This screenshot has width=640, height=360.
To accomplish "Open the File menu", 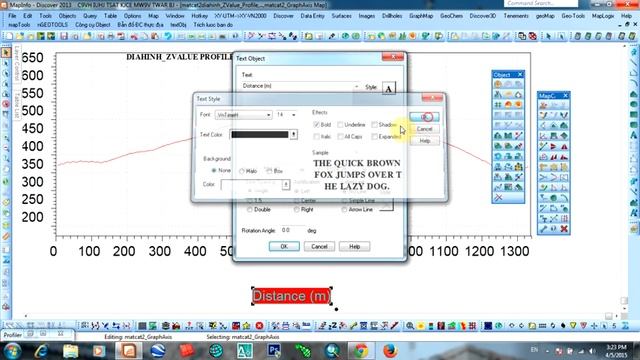I will click(12, 16).
